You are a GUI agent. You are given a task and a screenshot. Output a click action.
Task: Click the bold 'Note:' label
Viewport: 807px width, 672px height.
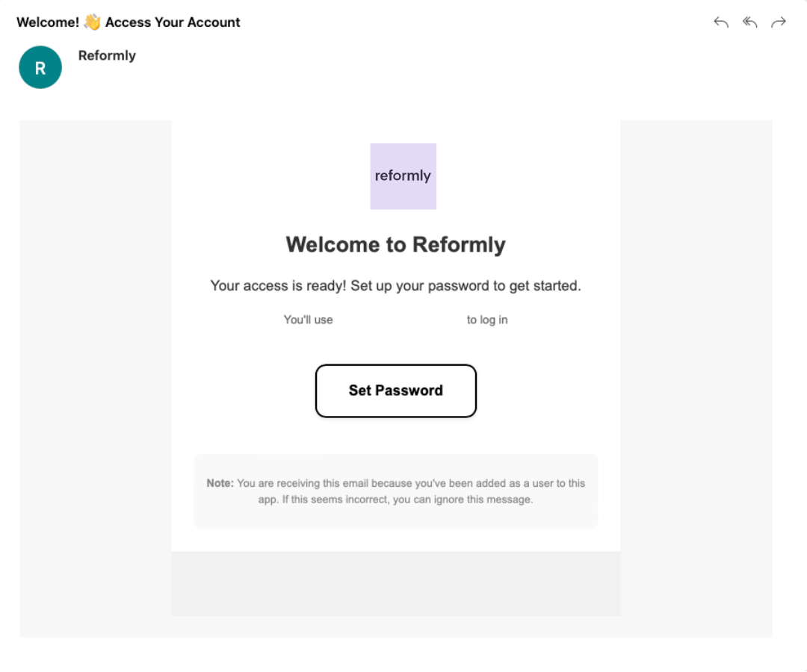pyautogui.click(x=220, y=483)
